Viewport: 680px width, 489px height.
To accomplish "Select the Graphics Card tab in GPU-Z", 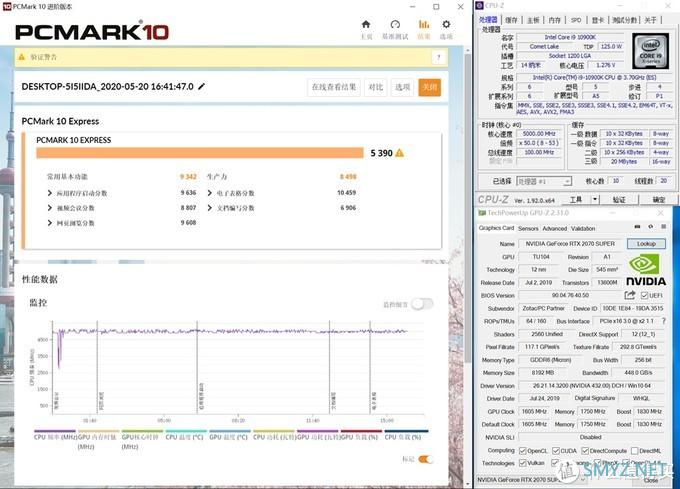I will pyautogui.click(x=496, y=228).
